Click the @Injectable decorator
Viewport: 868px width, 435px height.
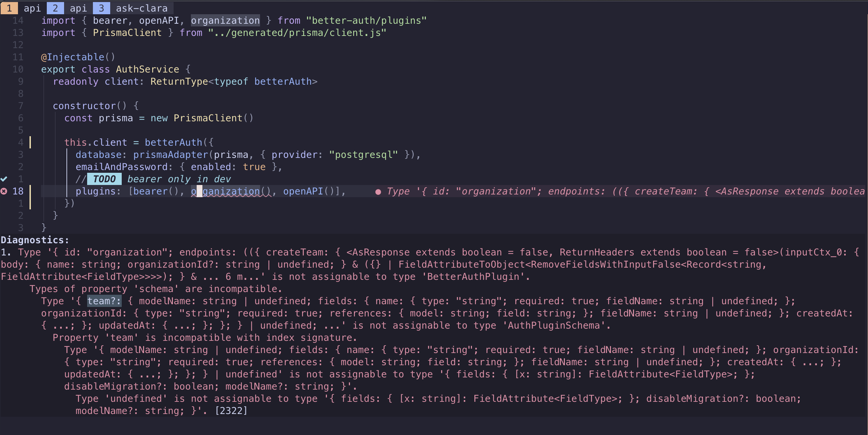(x=78, y=57)
